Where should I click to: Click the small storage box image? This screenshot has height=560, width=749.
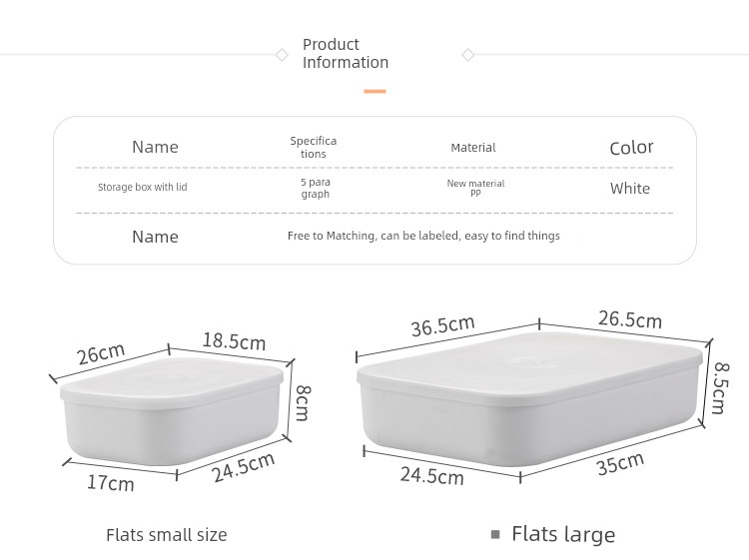[x=172, y=410]
